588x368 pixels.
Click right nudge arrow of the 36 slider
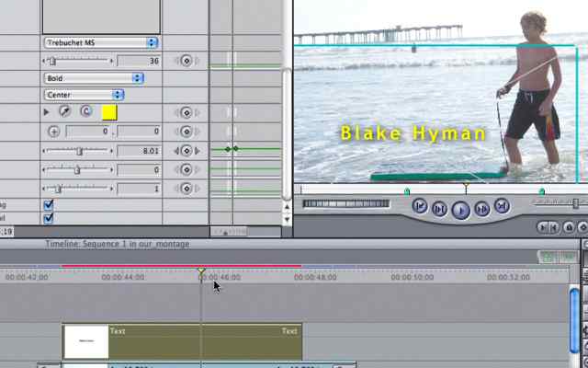point(112,61)
